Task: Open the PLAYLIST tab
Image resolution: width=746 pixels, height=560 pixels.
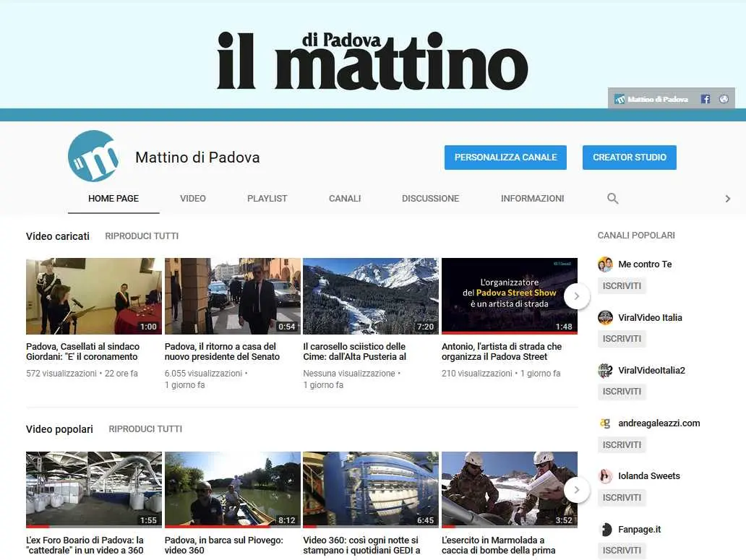Action: tap(267, 198)
